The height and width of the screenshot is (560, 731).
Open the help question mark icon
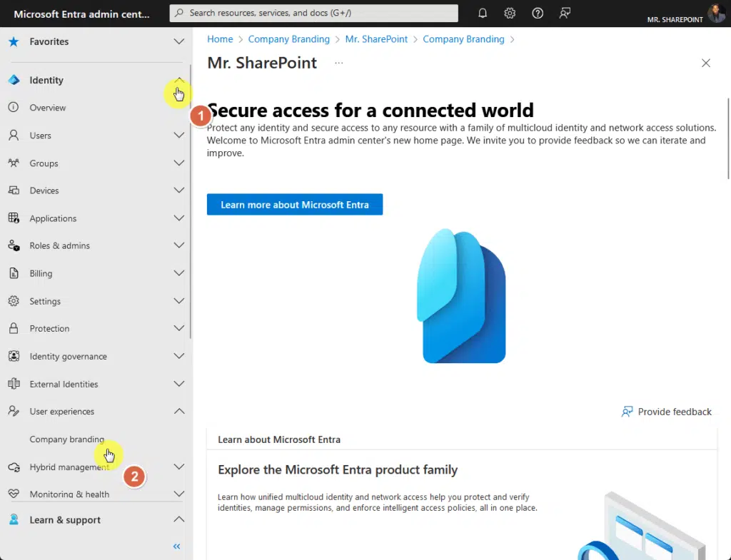coord(538,13)
